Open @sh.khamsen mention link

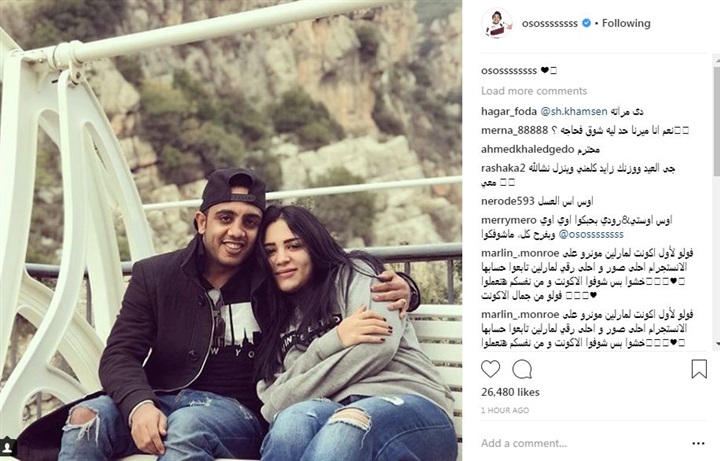tap(574, 112)
